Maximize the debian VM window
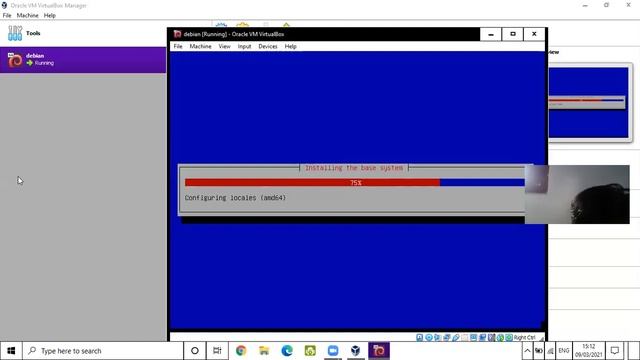This screenshot has height=360, width=640. coord(513,34)
